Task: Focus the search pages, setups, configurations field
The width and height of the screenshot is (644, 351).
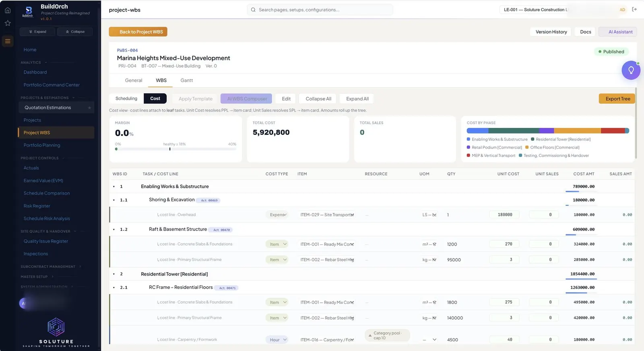Action: (x=320, y=10)
